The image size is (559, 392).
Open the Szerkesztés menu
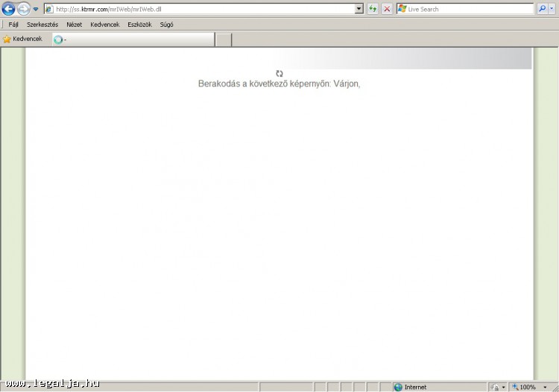(42, 25)
